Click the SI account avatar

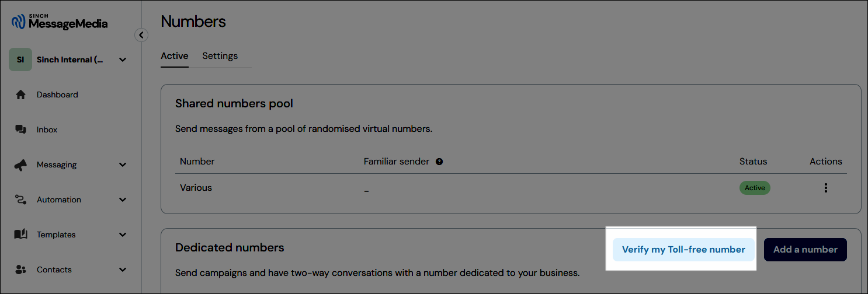(20, 60)
